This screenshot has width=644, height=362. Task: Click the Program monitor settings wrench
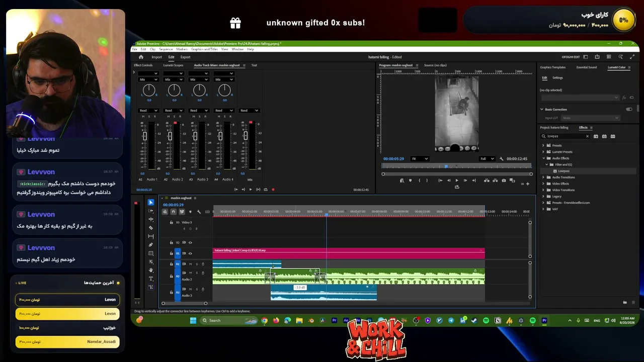(x=501, y=159)
